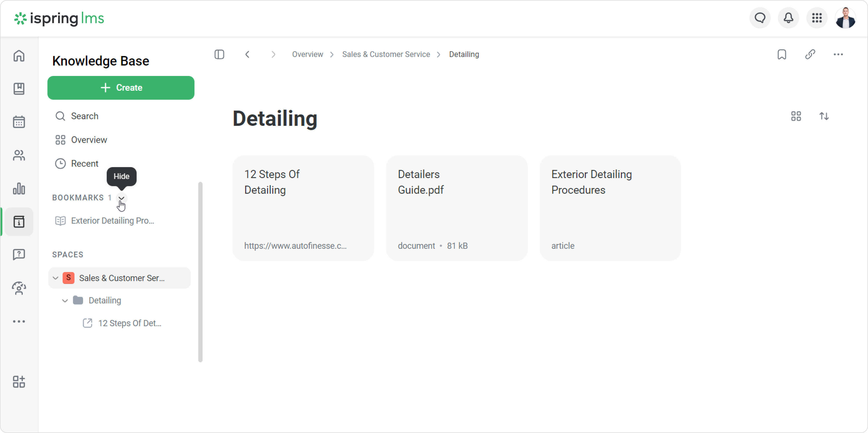Screen dimensions: 868x433
Task: Copy link using chain icon
Action: [x=810, y=54]
